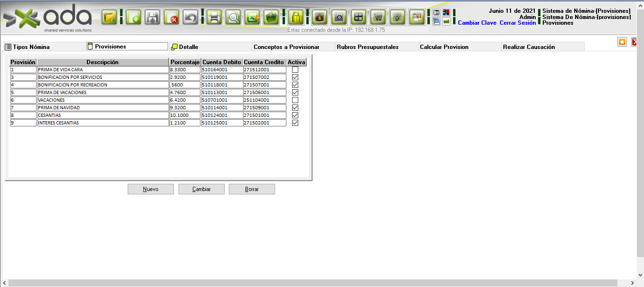Click the money bag toolbar icon
Viewport: 644px width, 287px height.
(320, 18)
